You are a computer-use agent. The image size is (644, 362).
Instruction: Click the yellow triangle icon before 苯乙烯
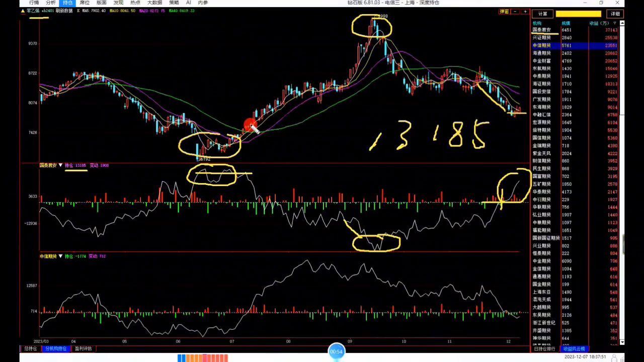click(x=23, y=11)
